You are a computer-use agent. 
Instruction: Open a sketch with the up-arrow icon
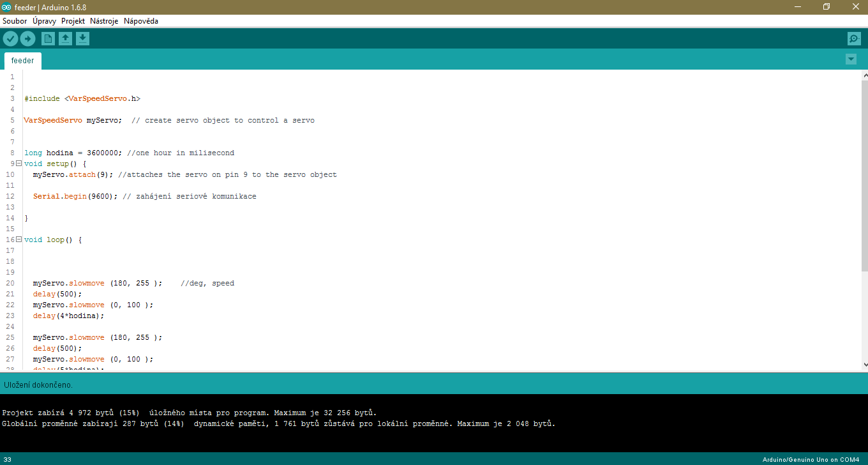[x=65, y=39]
